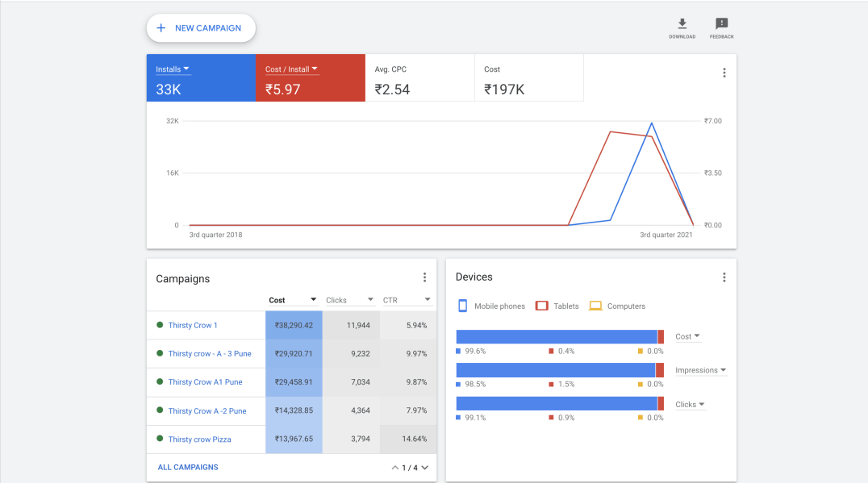868x483 pixels.
Task: Click the blue Cost device bar
Action: (557, 336)
